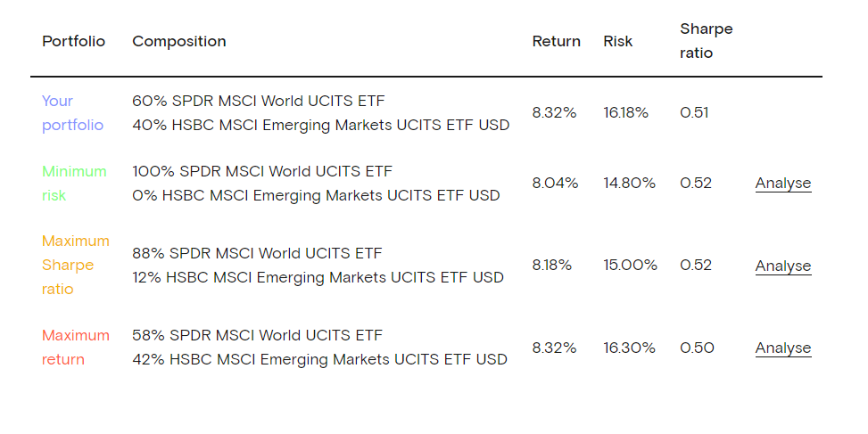Screen dimensions: 868x434
Task: Click Analyse link for Minimum risk
Action: click(782, 184)
